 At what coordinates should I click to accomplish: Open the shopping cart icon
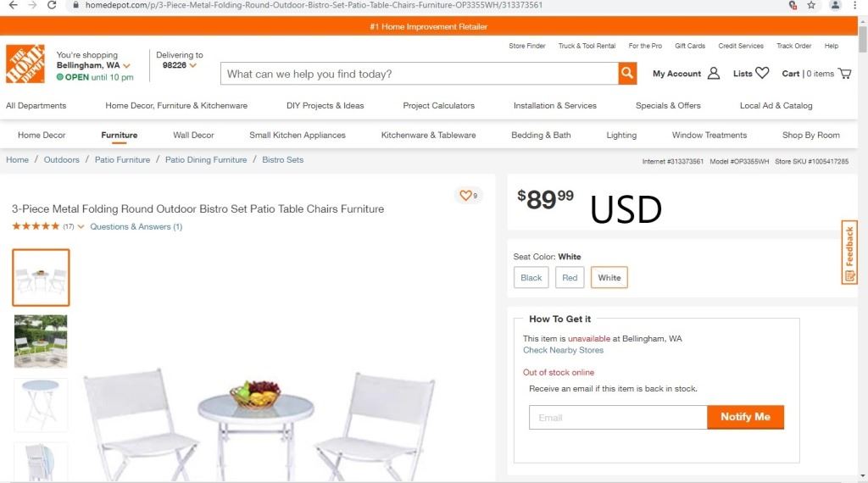(x=844, y=74)
